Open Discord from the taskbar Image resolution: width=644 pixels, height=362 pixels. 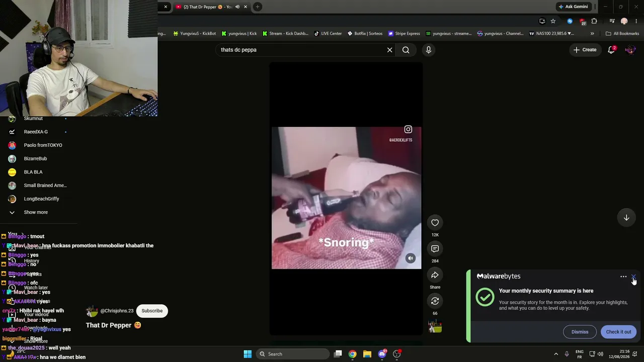[382, 354]
